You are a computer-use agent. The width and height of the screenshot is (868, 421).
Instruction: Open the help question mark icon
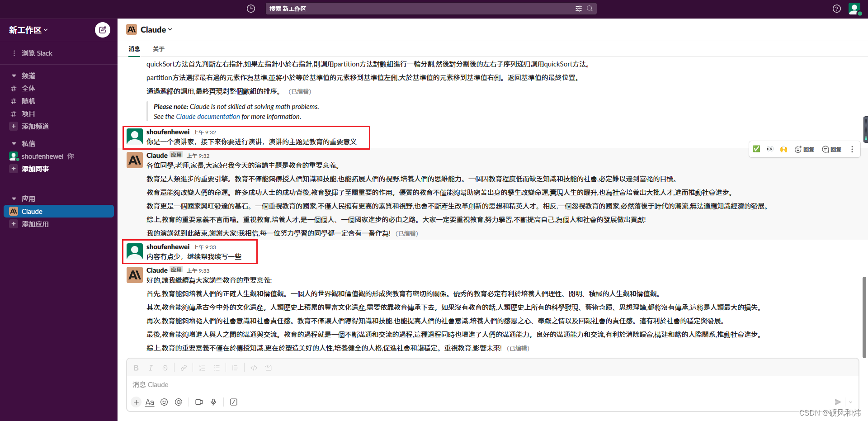point(837,9)
